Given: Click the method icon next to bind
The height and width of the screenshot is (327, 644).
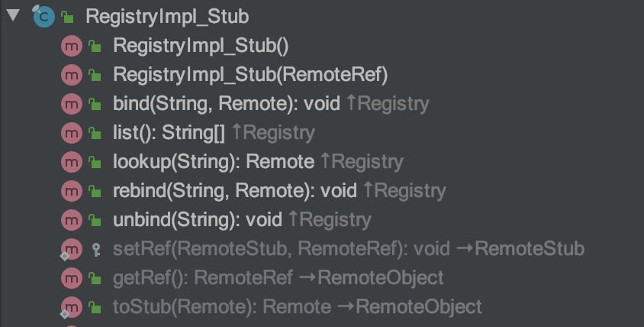Looking at the screenshot, I should click(x=72, y=104).
